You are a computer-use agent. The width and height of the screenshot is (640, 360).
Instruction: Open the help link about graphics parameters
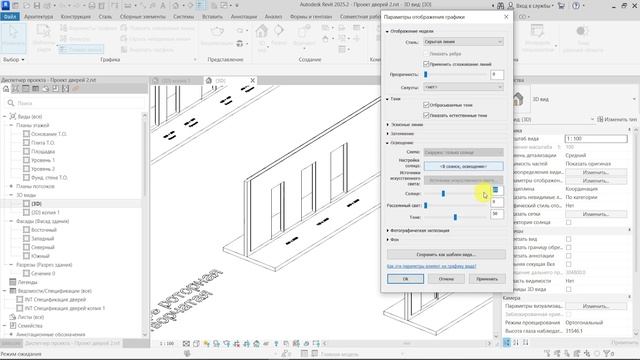coord(431,266)
